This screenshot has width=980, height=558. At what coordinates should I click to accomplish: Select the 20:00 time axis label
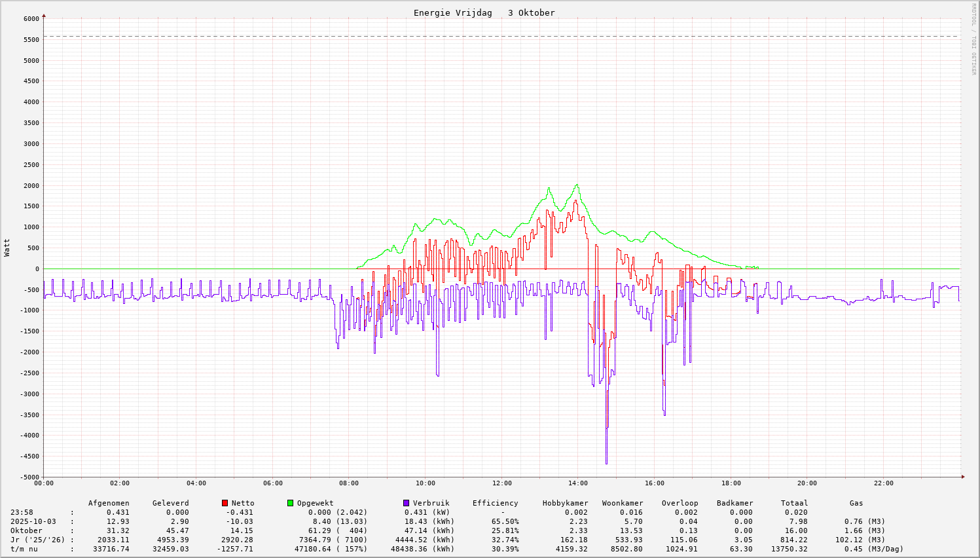[x=807, y=483]
